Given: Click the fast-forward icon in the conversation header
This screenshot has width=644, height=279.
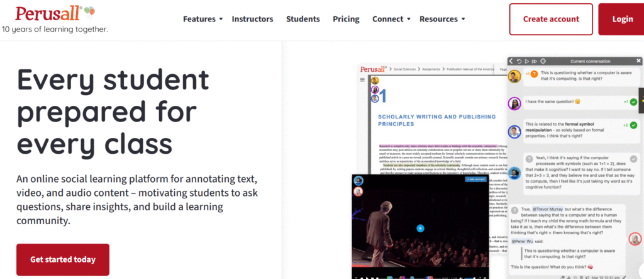Looking at the screenshot, I should tap(534, 61).
